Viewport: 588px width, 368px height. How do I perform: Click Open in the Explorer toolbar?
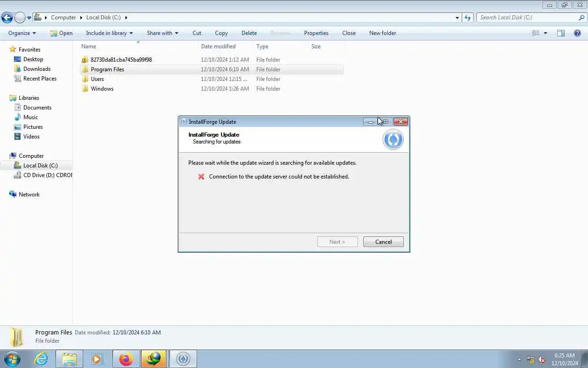tap(61, 33)
